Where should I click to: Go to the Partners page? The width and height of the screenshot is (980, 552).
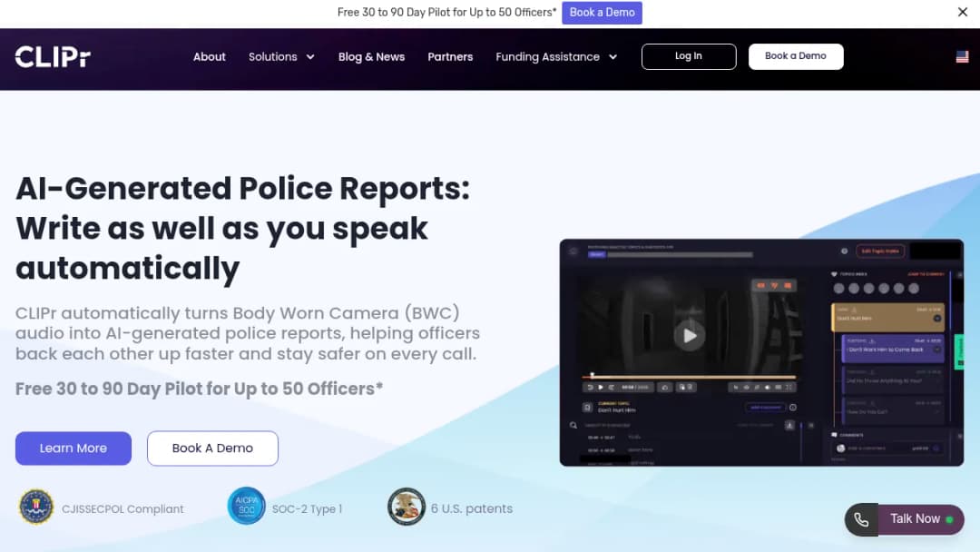(450, 57)
